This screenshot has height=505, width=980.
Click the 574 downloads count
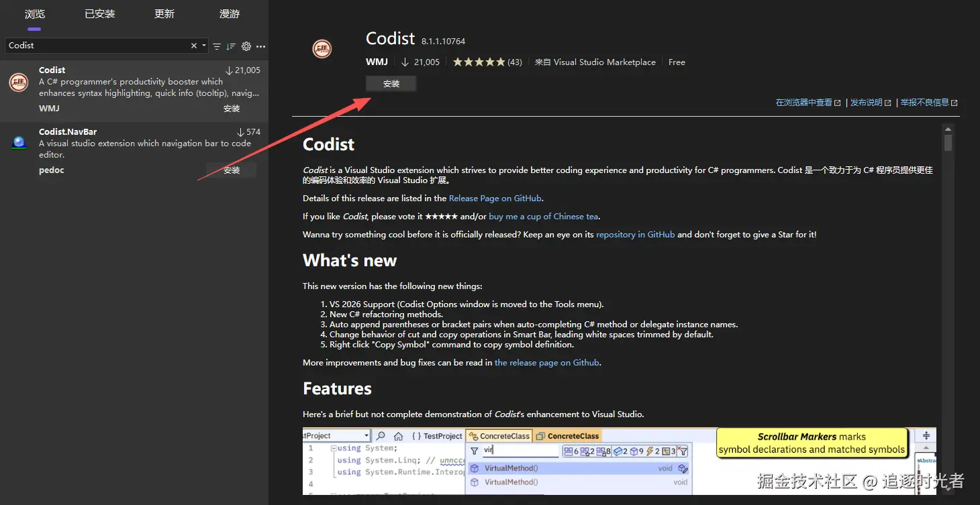tap(248, 132)
